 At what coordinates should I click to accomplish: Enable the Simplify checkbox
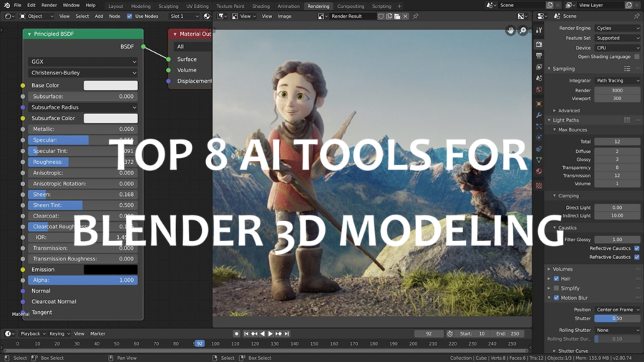(x=556, y=288)
